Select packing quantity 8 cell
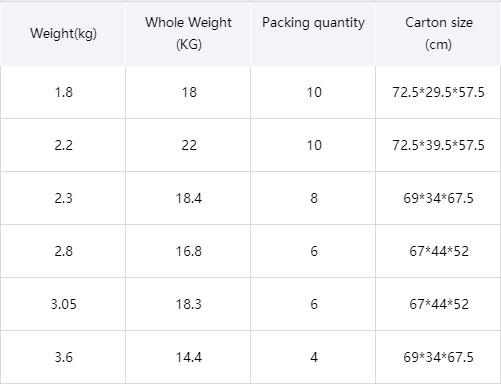The height and width of the screenshot is (384, 501). click(313, 198)
